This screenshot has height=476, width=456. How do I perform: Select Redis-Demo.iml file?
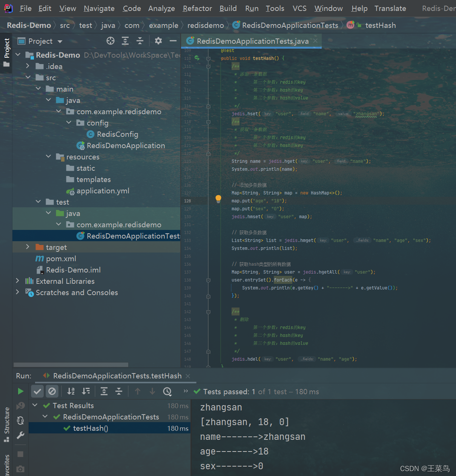click(x=73, y=270)
